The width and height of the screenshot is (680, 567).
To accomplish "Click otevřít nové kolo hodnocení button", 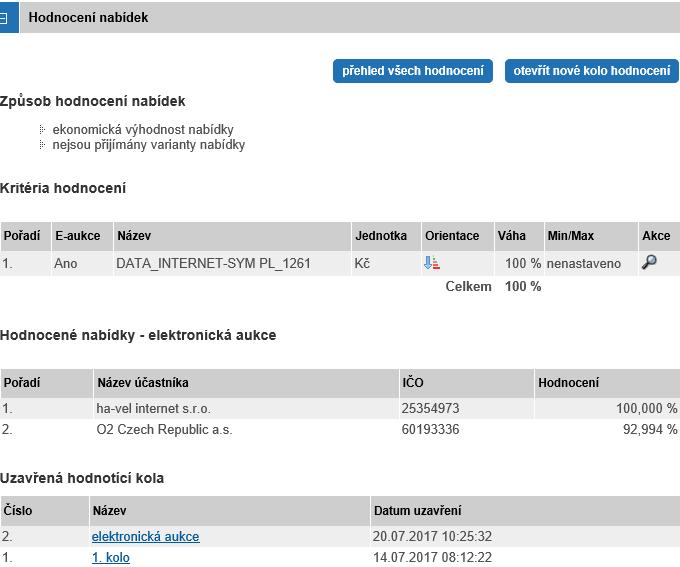I will click(x=592, y=71).
